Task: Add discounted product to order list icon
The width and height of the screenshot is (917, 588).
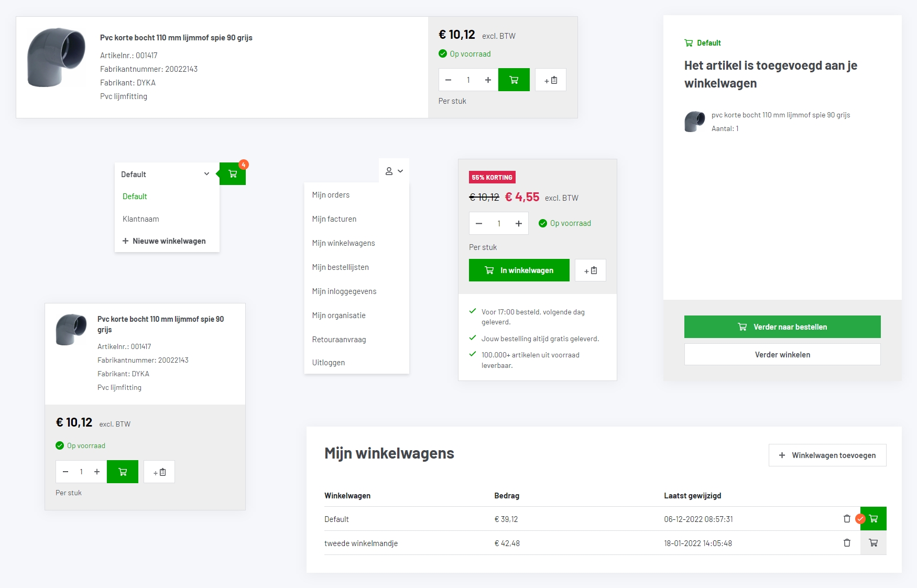Action: [x=590, y=270]
